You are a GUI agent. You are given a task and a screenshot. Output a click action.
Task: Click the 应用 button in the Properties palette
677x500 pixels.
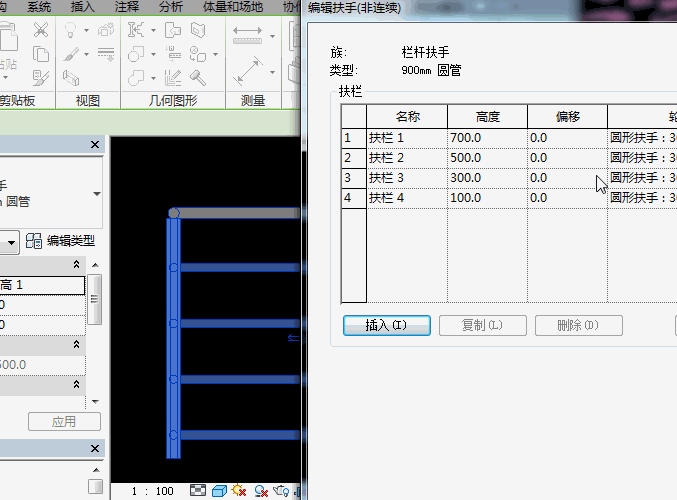64,421
